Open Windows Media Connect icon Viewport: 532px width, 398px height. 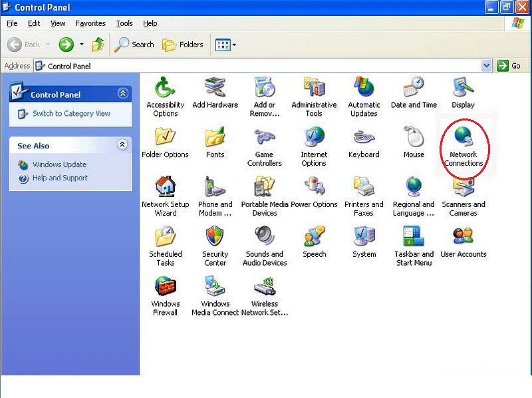tap(215, 286)
